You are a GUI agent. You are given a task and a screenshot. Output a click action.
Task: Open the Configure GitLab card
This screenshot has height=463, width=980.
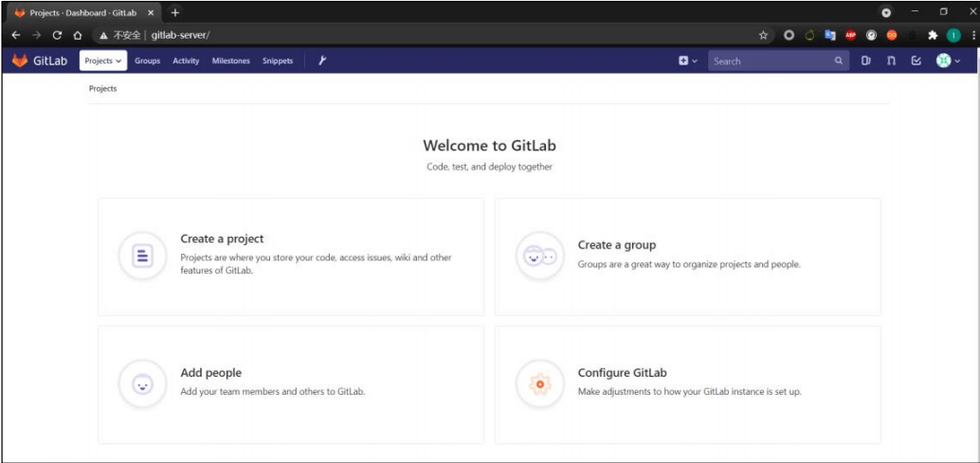click(x=688, y=384)
